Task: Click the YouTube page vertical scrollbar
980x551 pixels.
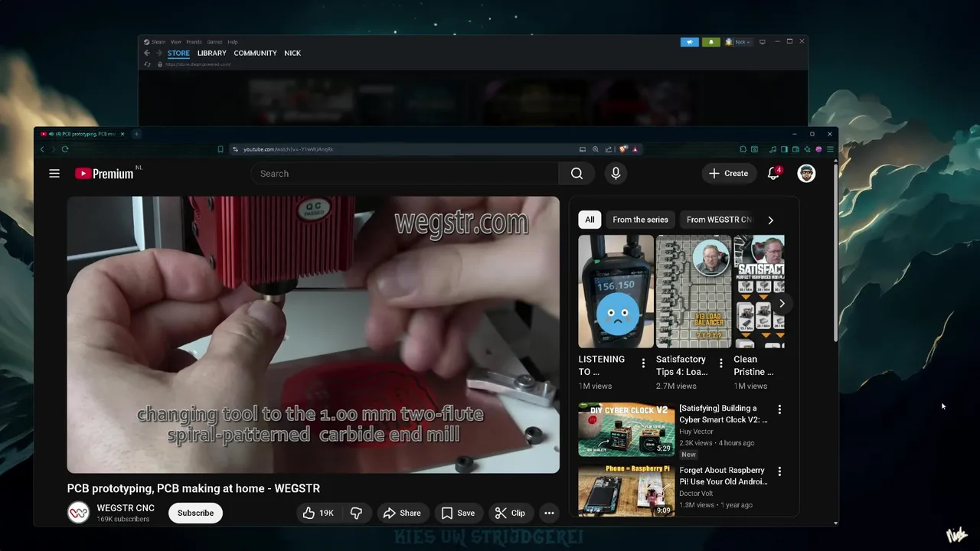Action: tap(835, 253)
